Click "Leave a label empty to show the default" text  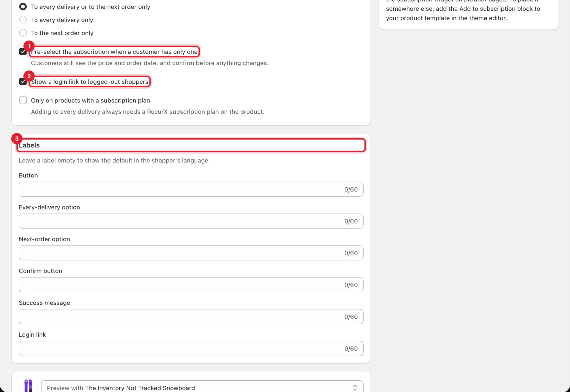click(114, 160)
